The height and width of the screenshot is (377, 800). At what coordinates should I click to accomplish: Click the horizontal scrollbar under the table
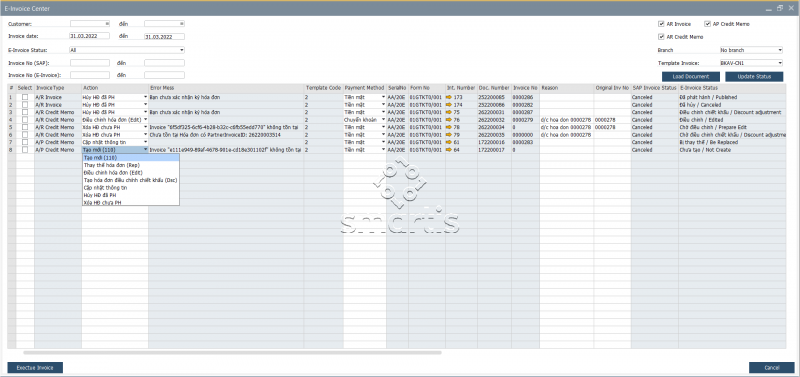click(232, 353)
